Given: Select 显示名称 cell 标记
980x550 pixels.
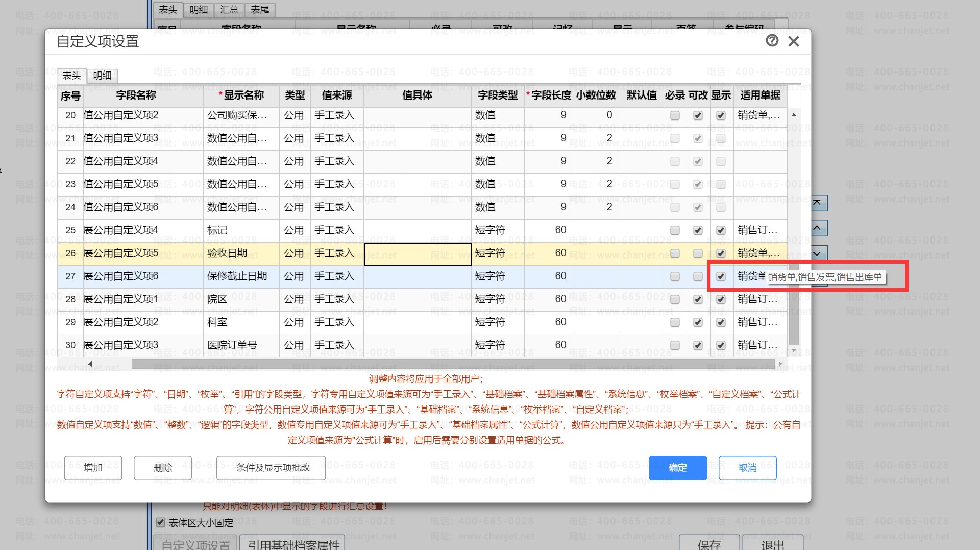Looking at the screenshot, I should tap(241, 230).
